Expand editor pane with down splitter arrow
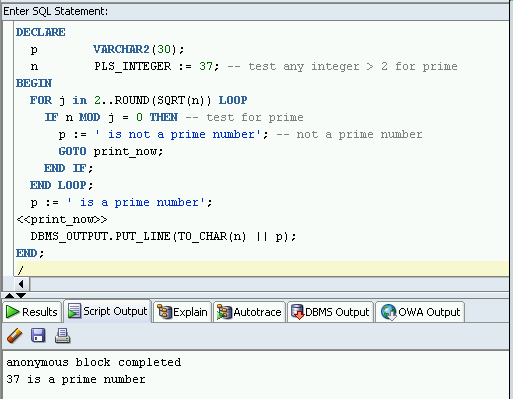This screenshot has width=513, height=399. click(21, 295)
